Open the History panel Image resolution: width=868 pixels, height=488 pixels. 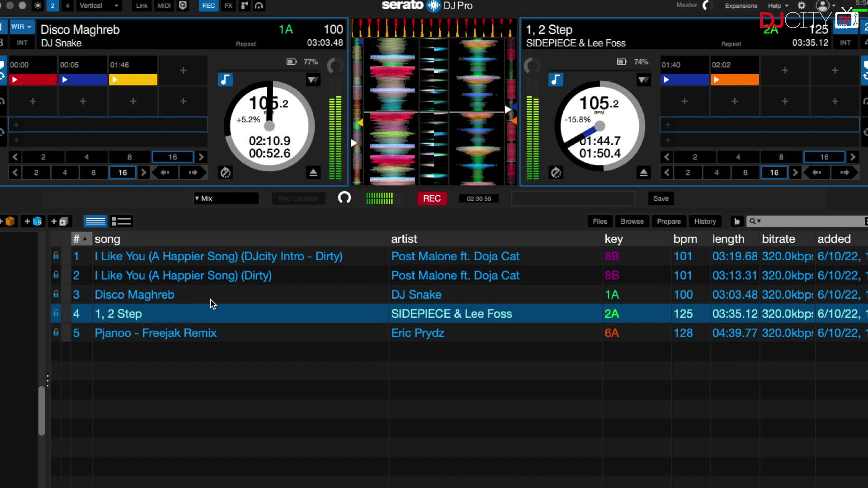pos(705,221)
